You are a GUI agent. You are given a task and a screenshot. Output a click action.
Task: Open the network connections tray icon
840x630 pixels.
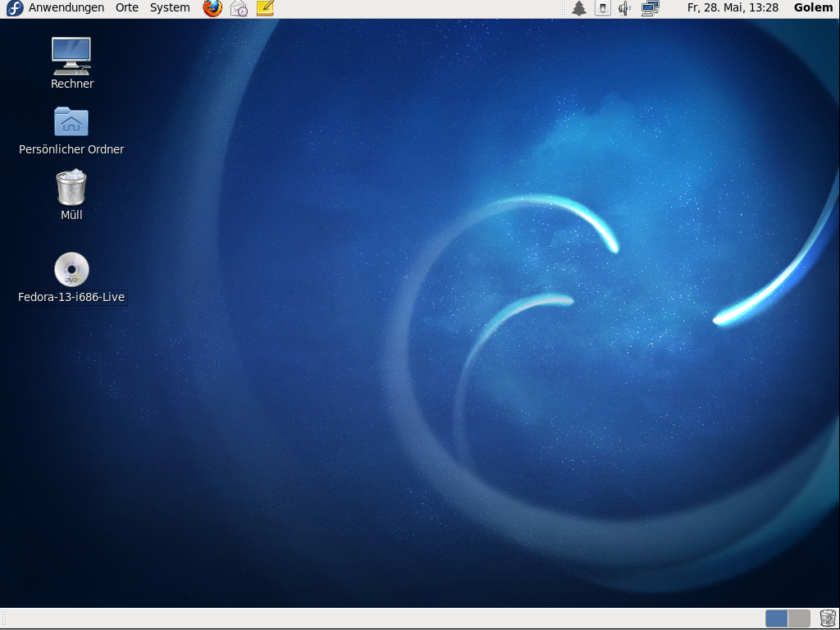point(651,8)
